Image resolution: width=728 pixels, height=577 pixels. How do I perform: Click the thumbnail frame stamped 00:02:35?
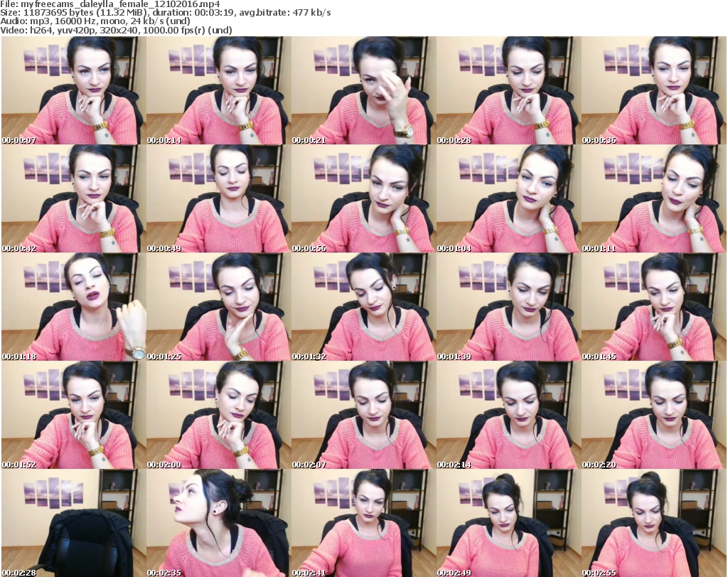pos(219,523)
